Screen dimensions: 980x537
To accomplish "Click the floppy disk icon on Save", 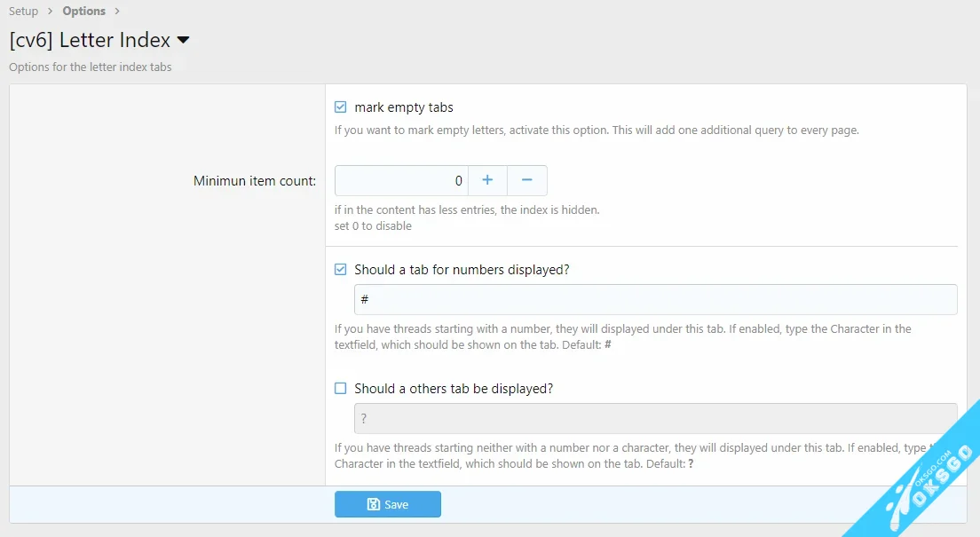I will point(374,504).
